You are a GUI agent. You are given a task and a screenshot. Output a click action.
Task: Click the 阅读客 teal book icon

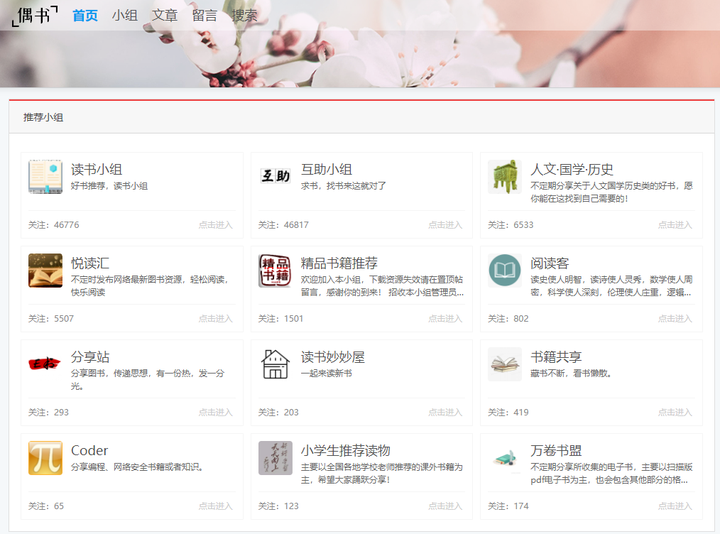[505, 270]
